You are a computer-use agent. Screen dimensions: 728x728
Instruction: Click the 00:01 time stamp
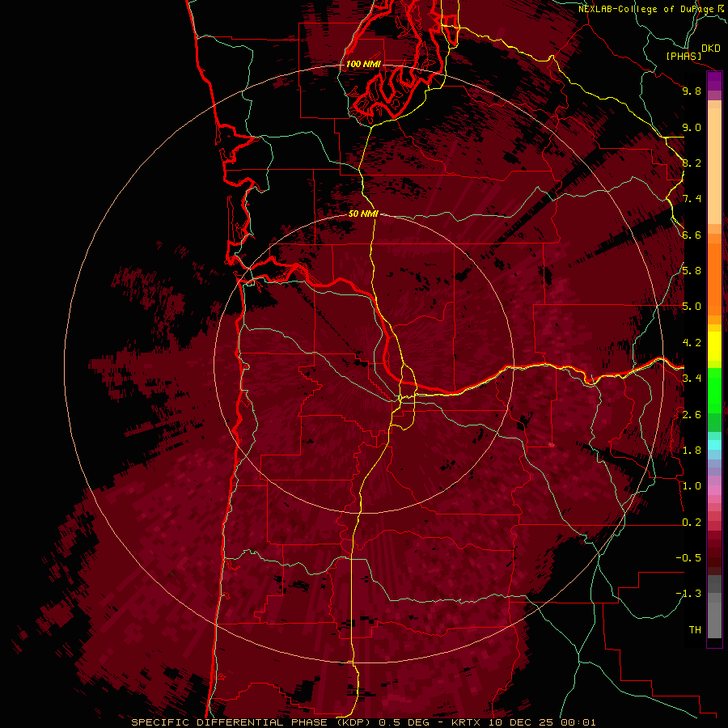[x=578, y=722]
